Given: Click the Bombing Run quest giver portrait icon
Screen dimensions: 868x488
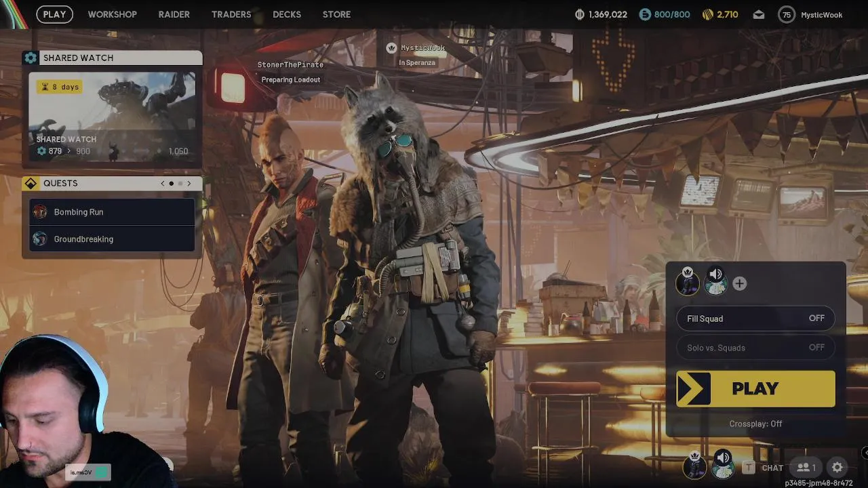Looking at the screenshot, I should click(x=40, y=212).
